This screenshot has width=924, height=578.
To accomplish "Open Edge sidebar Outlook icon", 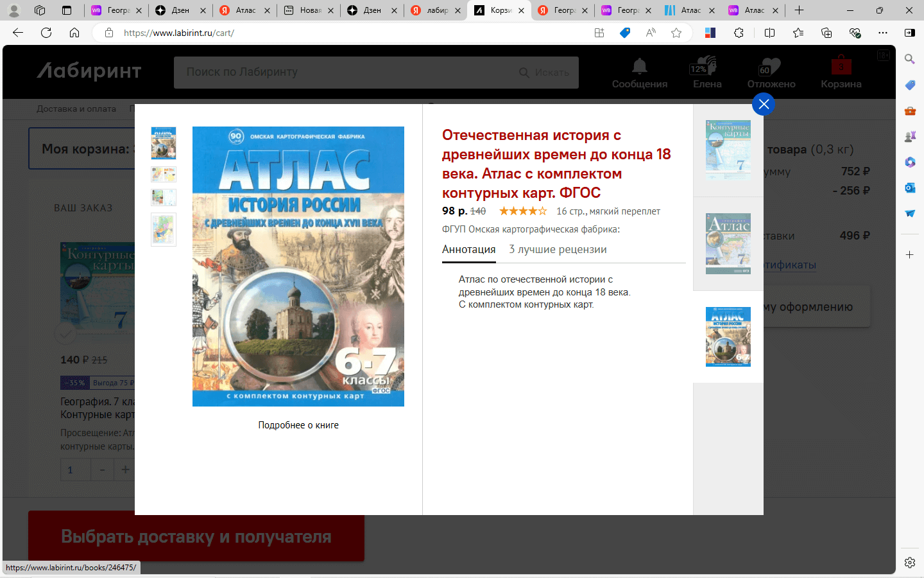I will click(910, 188).
